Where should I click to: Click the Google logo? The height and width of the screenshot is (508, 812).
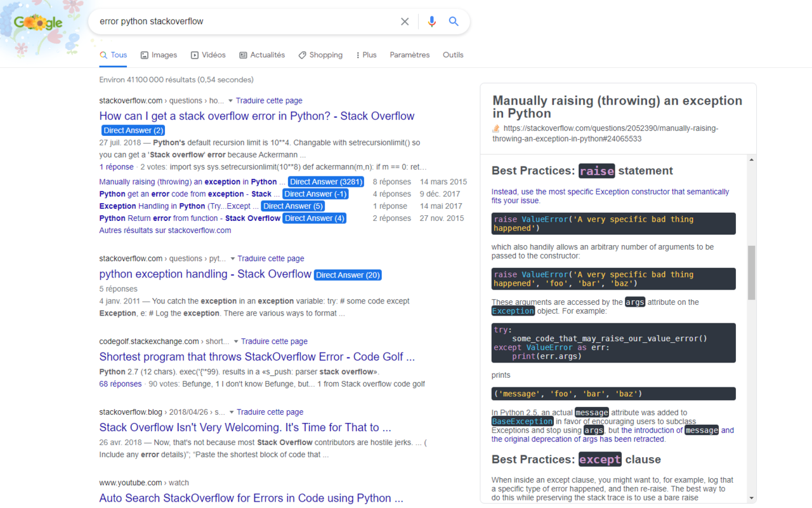[38, 23]
